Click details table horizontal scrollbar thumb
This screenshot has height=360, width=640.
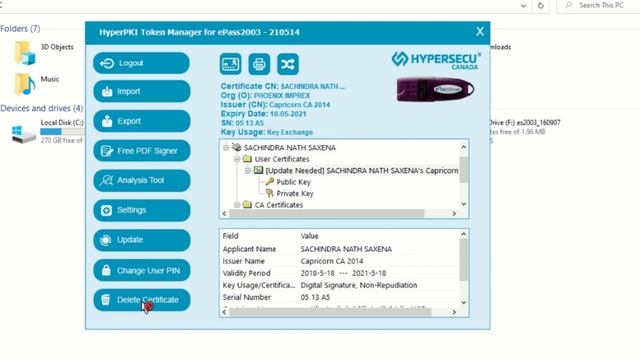330,312
